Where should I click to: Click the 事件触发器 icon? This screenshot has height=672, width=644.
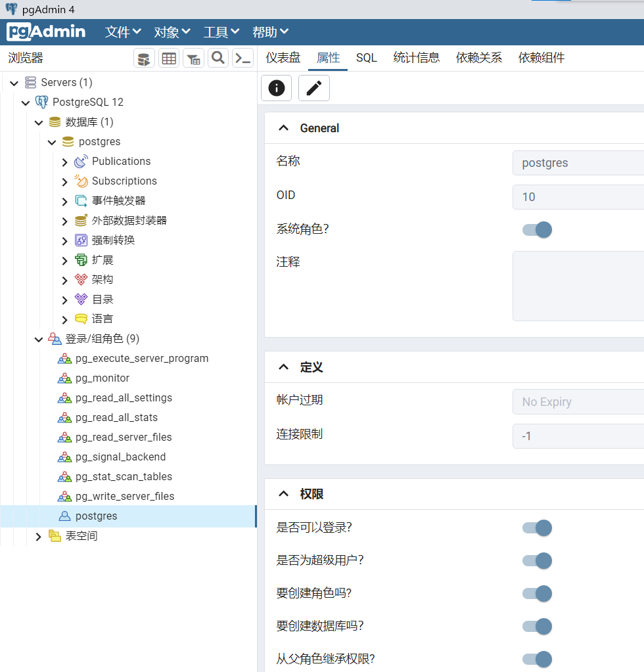(81, 201)
